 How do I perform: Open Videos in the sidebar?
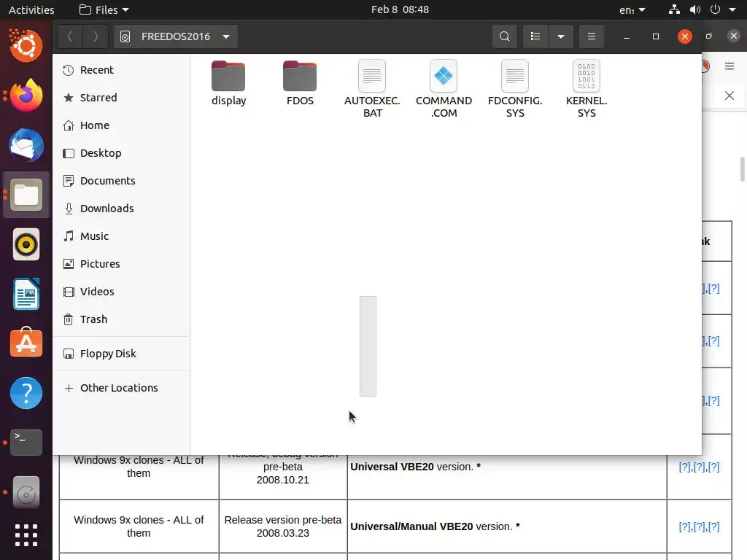(122, 291)
